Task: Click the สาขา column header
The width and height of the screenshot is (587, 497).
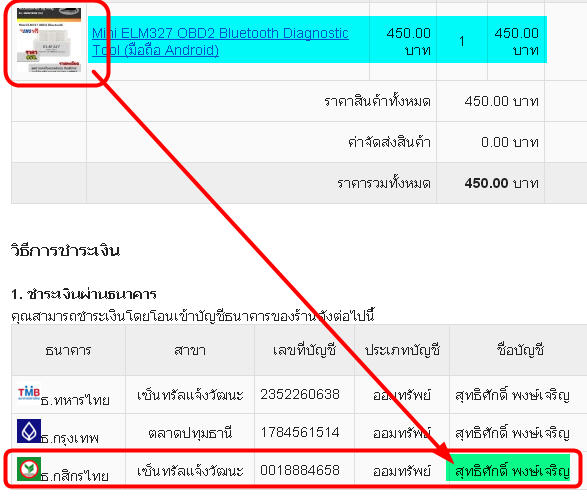Action: [x=190, y=350]
